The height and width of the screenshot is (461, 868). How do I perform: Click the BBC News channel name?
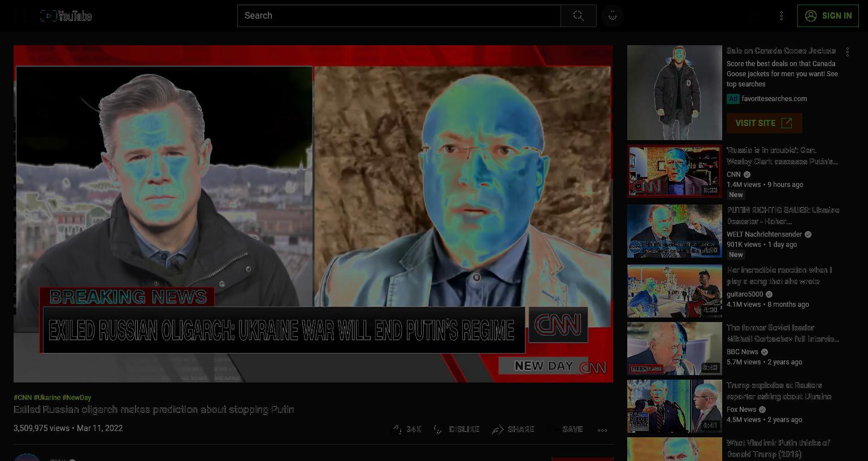point(743,352)
